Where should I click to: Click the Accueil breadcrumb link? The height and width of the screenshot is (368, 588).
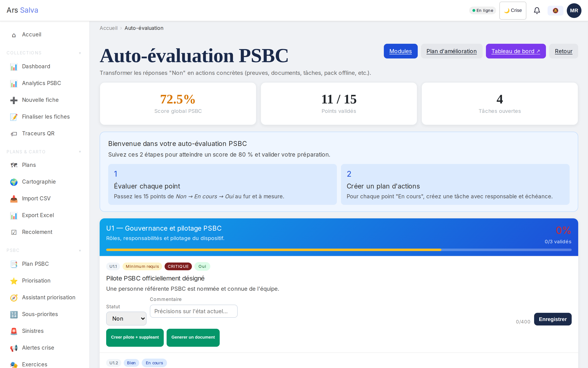pyautogui.click(x=108, y=28)
